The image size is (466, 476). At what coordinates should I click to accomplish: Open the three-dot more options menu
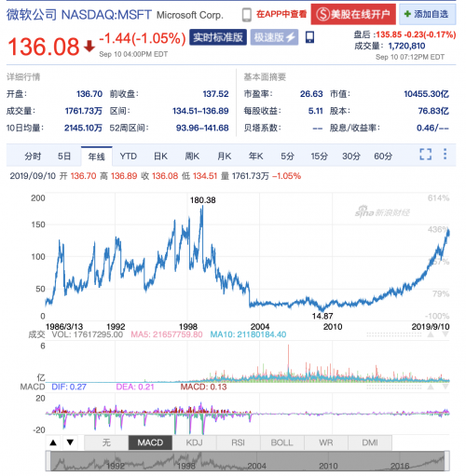click(x=445, y=154)
